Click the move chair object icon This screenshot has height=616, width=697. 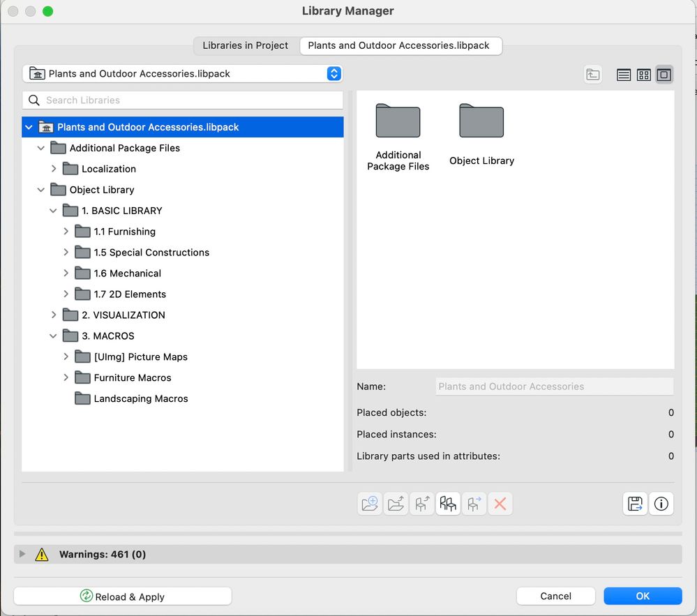tap(474, 504)
